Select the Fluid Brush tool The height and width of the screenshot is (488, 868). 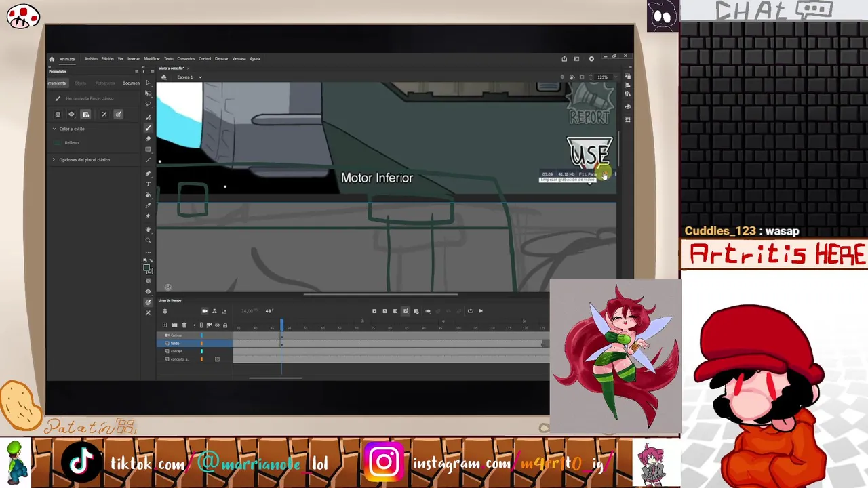tap(149, 117)
